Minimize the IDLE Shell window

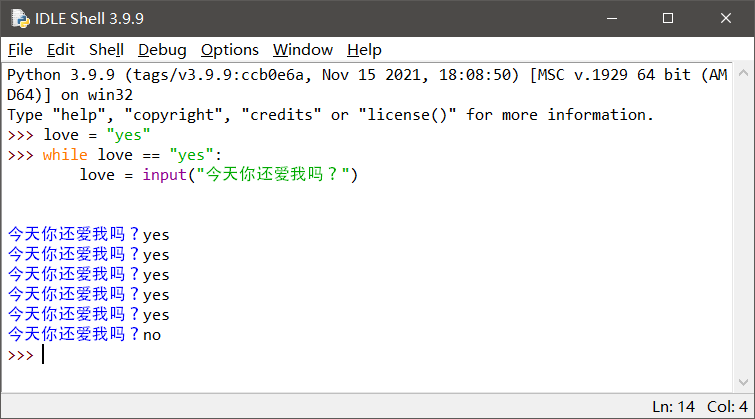(x=612, y=18)
